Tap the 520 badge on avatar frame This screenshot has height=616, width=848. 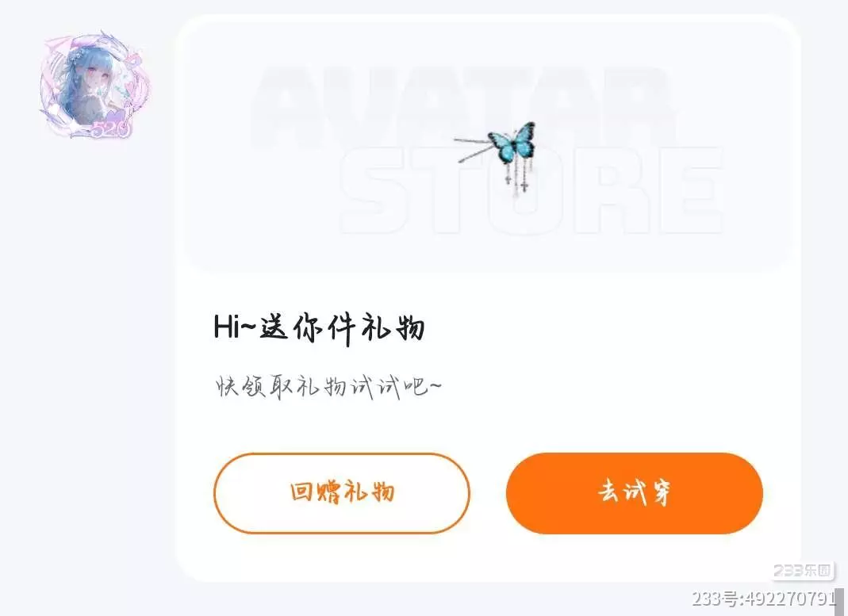(110, 128)
